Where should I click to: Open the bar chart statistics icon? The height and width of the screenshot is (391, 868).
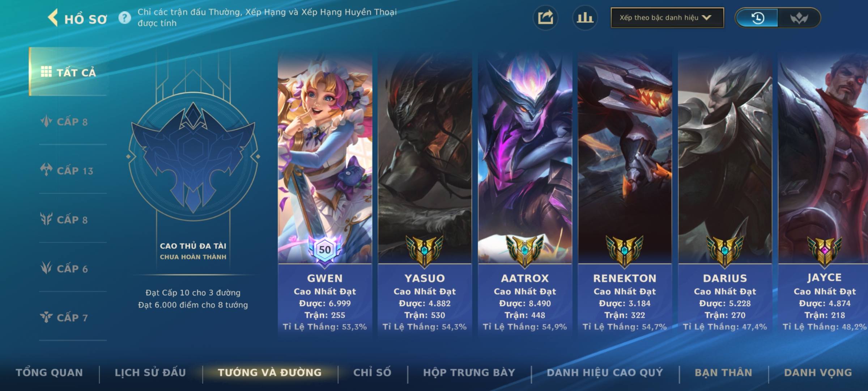tap(585, 18)
